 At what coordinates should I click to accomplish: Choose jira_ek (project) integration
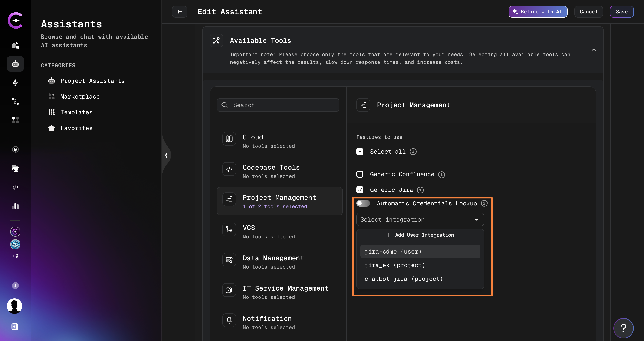(420, 265)
